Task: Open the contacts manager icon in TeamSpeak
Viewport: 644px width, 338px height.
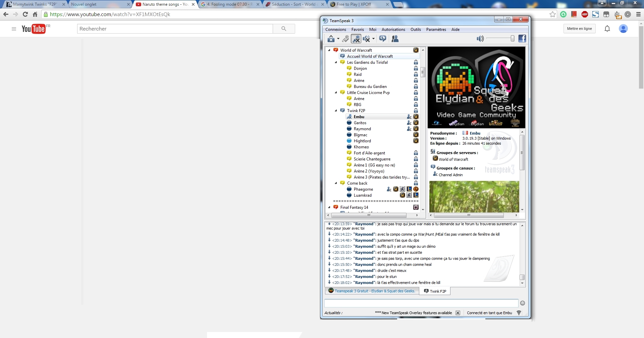Action: (395, 39)
